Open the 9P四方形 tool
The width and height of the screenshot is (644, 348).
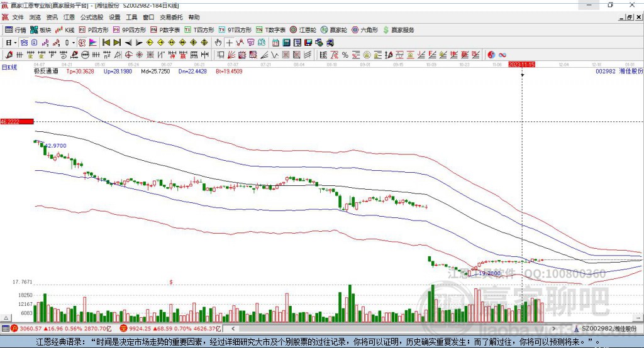[x=130, y=30]
